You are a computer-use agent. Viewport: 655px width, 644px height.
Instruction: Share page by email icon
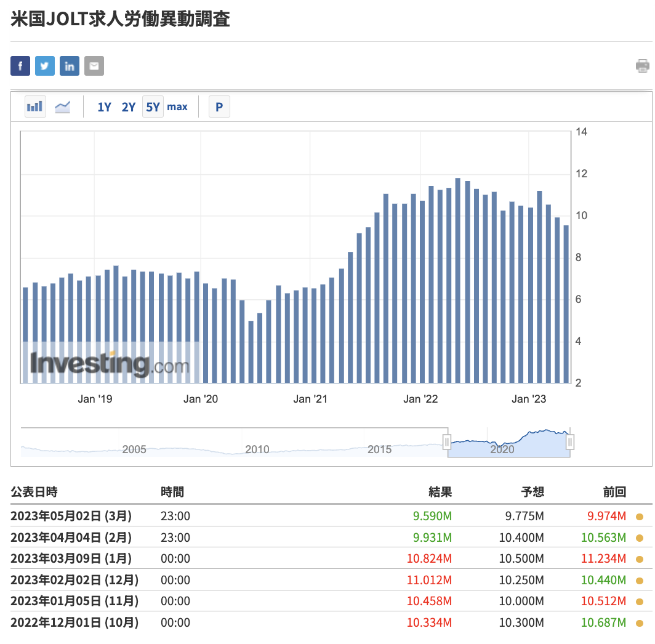[x=94, y=66]
